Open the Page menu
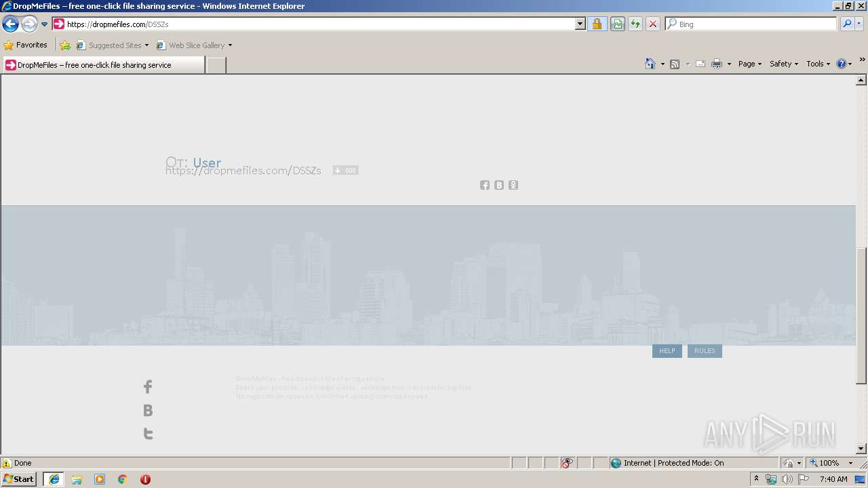Viewport: 868px width, 488px height. (750, 64)
